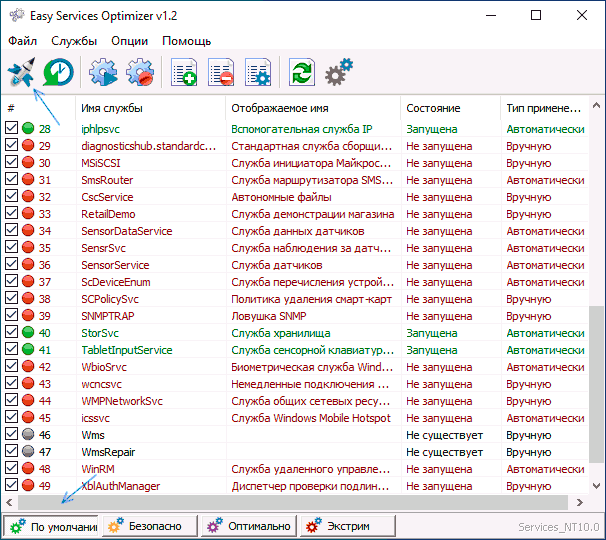Select the Безопасно mode button
The width and height of the screenshot is (606, 540).
click(150, 526)
